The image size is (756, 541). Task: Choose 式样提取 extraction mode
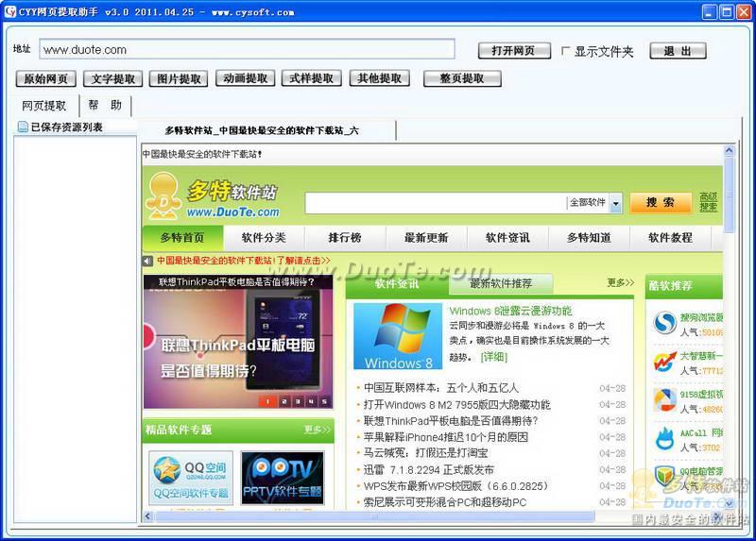pos(312,78)
